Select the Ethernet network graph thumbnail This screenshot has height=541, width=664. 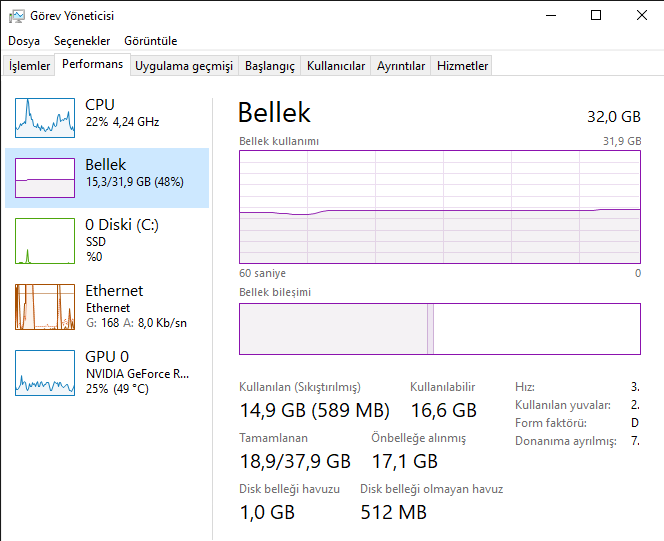click(x=45, y=307)
